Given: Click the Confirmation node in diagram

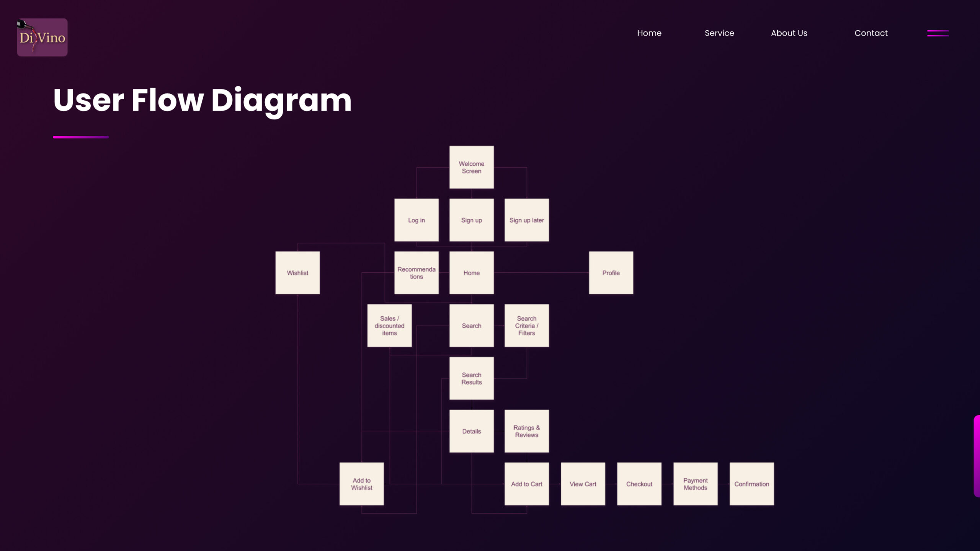Looking at the screenshot, I should (x=751, y=484).
